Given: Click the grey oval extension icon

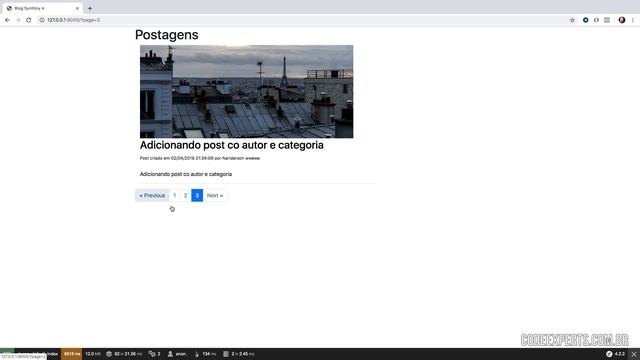Looking at the screenshot, I should point(596,20).
